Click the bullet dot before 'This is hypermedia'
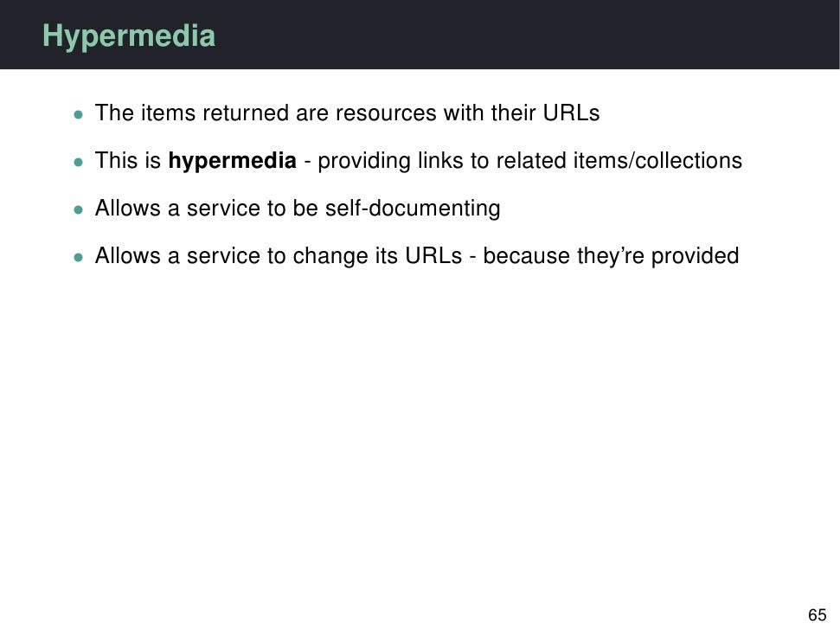Screen dimensions: 840x630 pyautogui.click(x=79, y=162)
